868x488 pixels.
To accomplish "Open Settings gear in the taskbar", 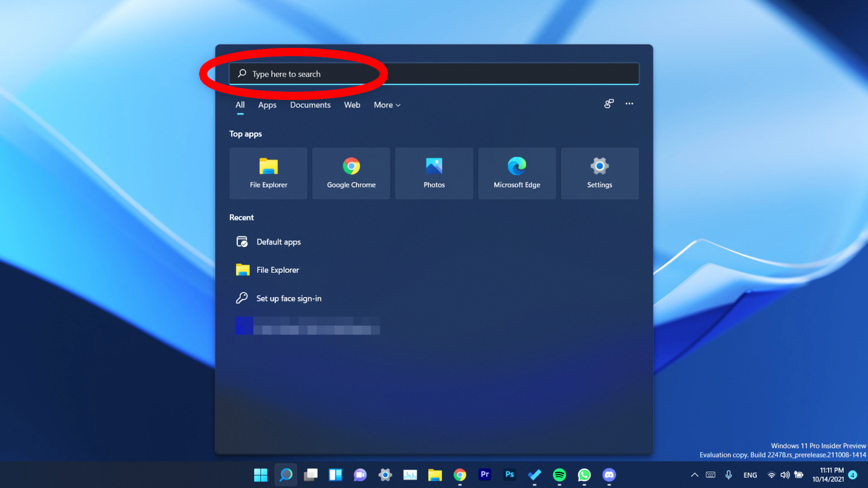I will (x=385, y=475).
